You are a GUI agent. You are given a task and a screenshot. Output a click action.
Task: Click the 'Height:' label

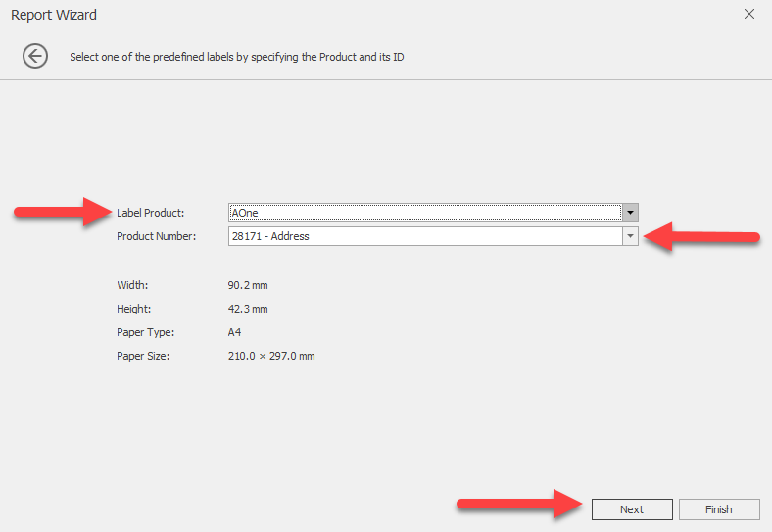click(x=134, y=309)
